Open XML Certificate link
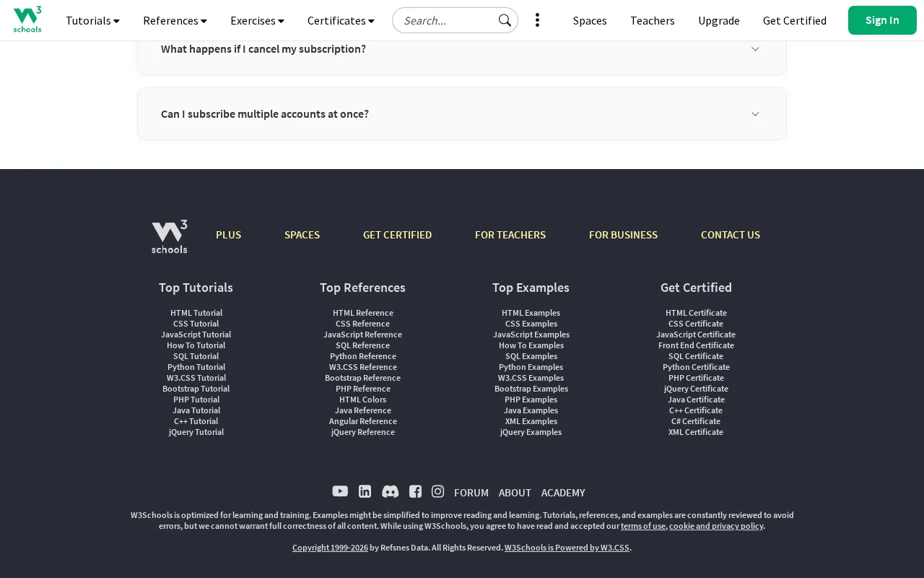The height and width of the screenshot is (578, 924). tap(696, 432)
